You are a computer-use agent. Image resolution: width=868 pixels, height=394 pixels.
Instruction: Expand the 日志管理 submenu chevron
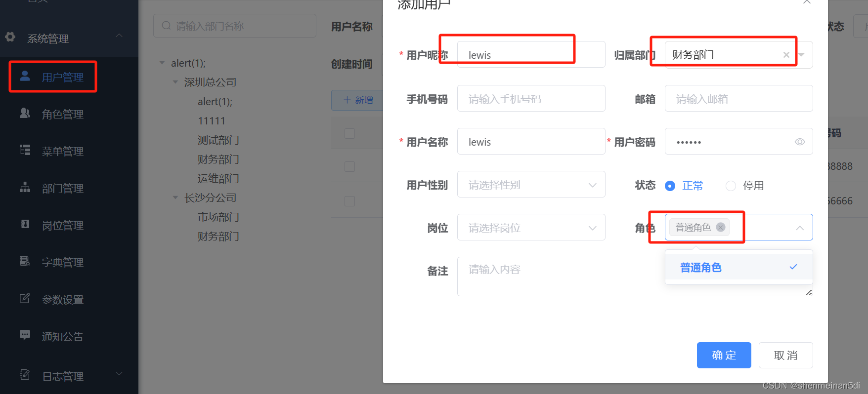pyautogui.click(x=119, y=374)
